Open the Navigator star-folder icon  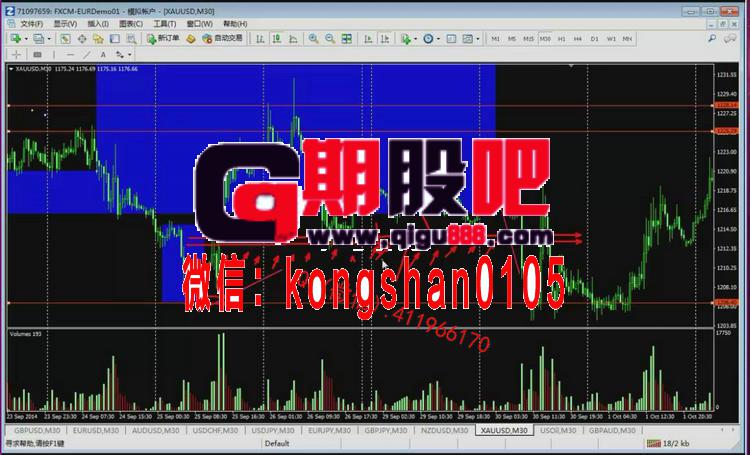coord(98,39)
